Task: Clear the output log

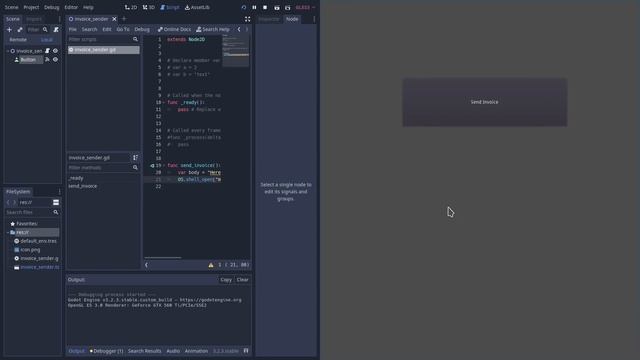Action: [242, 280]
